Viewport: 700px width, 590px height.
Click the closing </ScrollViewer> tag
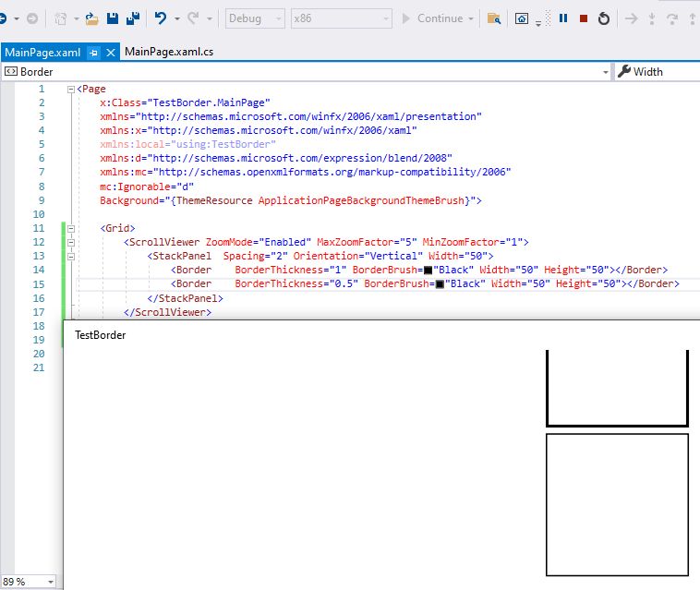tap(167, 312)
